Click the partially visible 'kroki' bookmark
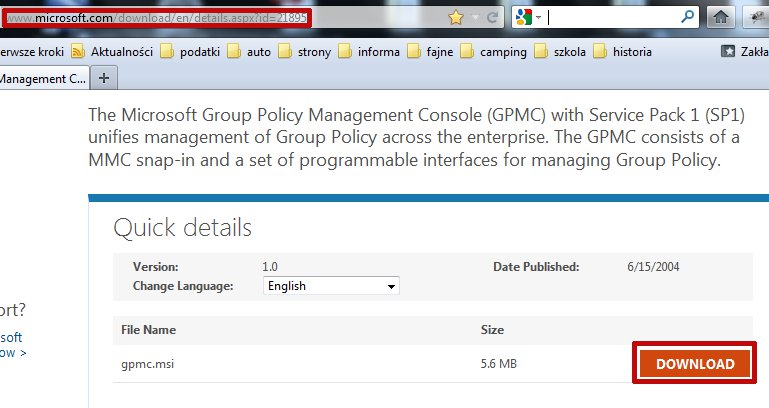This screenshot has height=408, width=769. (32, 51)
